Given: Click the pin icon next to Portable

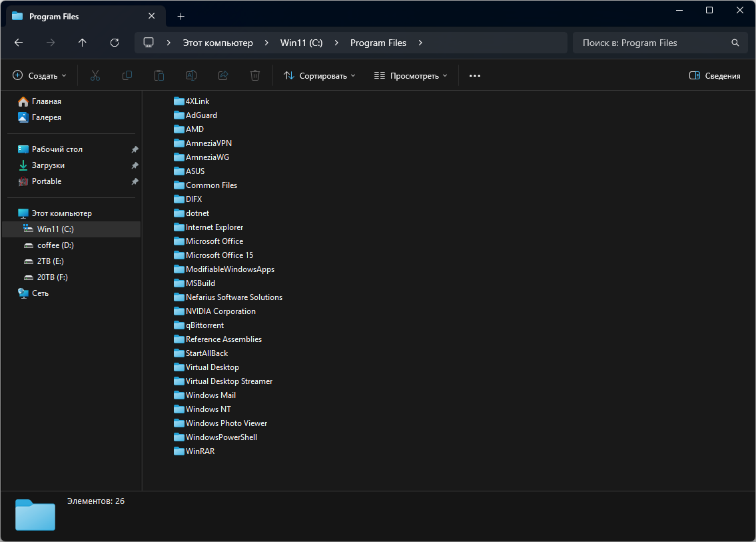Looking at the screenshot, I should [135, 181].
